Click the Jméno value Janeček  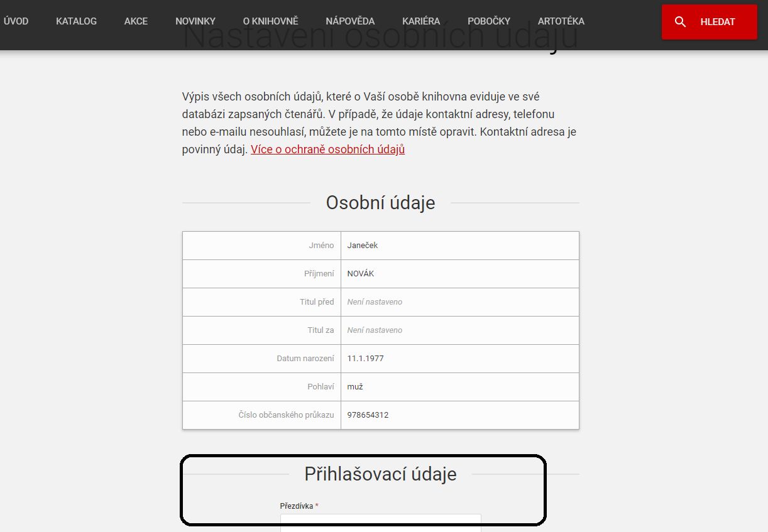point(363,246)
